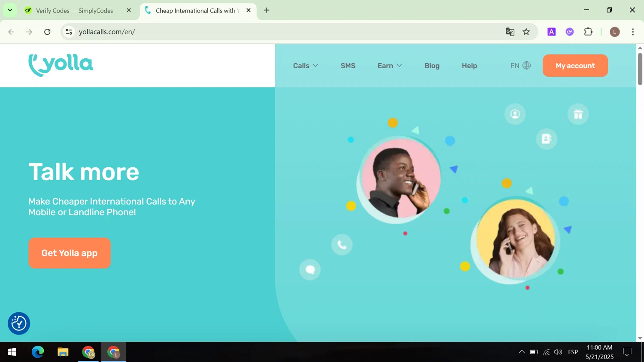Show hidden system tray icons
Viewport: 644px width, 362px height.
pos(522,352)
